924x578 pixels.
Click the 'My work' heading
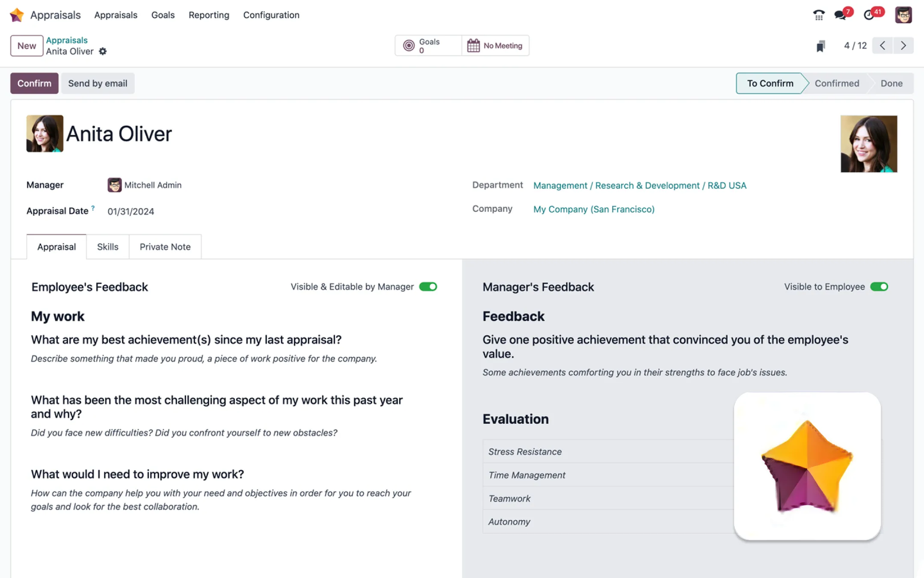tap(58, 316)
